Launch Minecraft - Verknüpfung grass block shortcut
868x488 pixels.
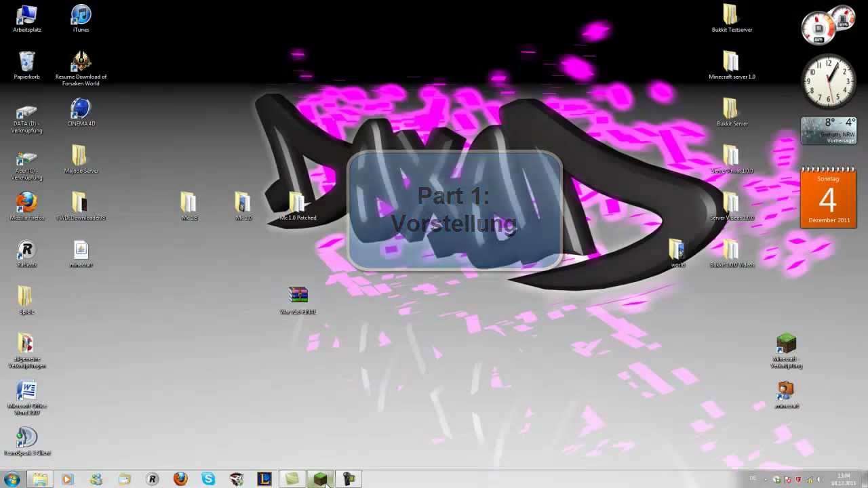(786, 350)
